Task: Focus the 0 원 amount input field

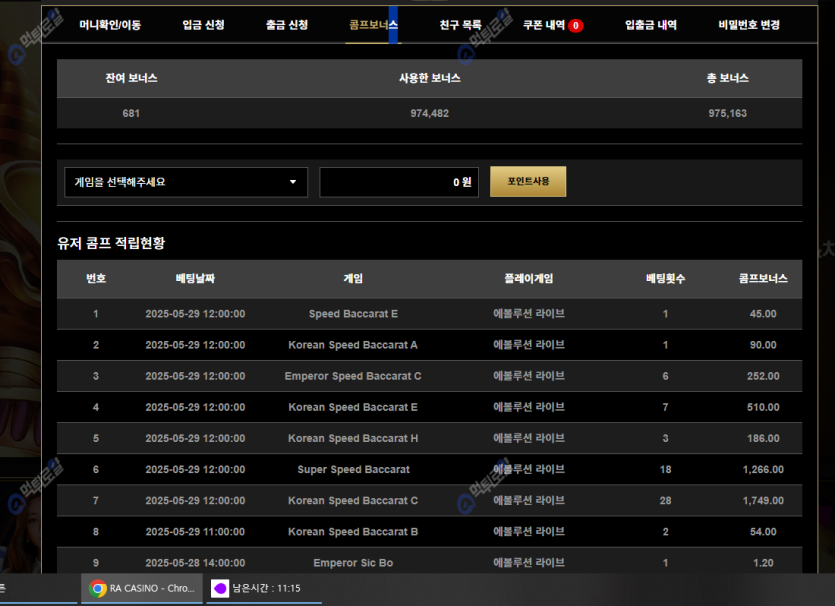Action: 399,182
